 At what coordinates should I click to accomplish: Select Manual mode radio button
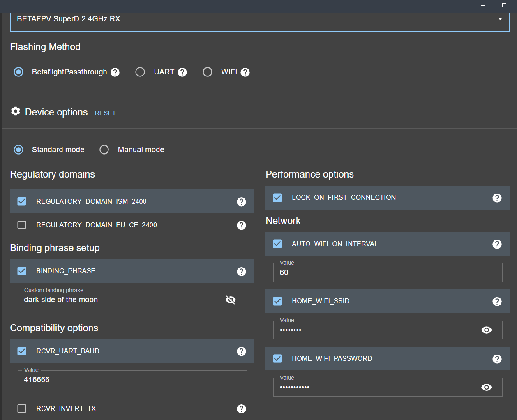pyautogui.click(x=104, y=150)
